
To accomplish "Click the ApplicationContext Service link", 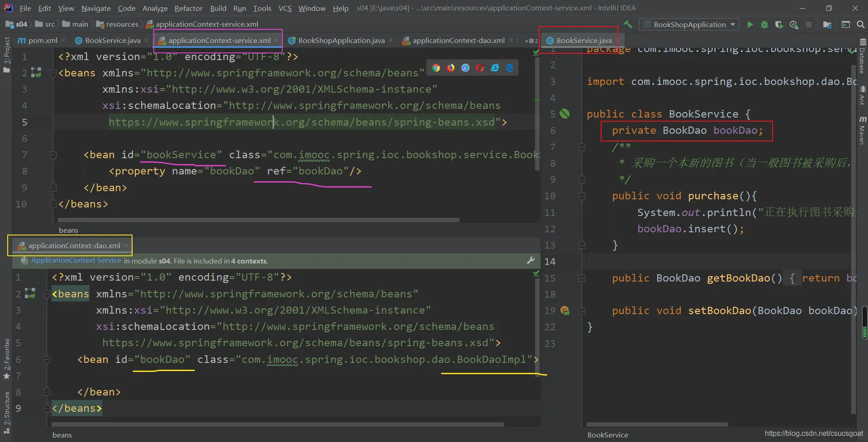I will (76, 260).
